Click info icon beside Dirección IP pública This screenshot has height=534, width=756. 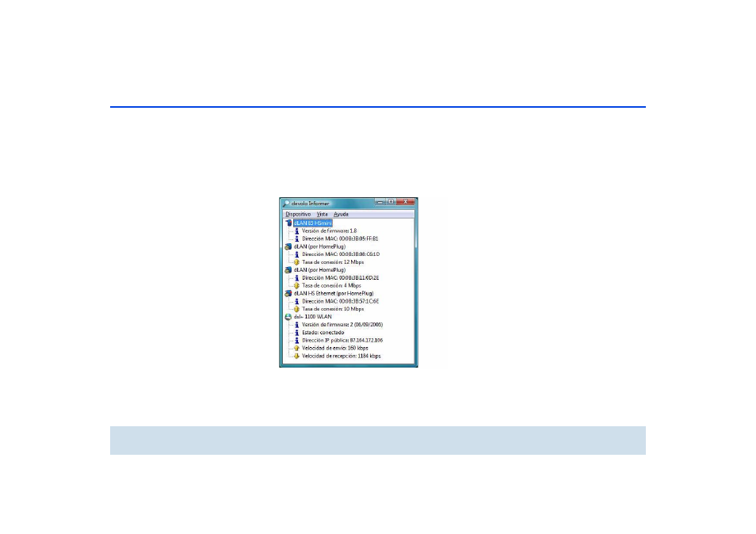[296, 340]
